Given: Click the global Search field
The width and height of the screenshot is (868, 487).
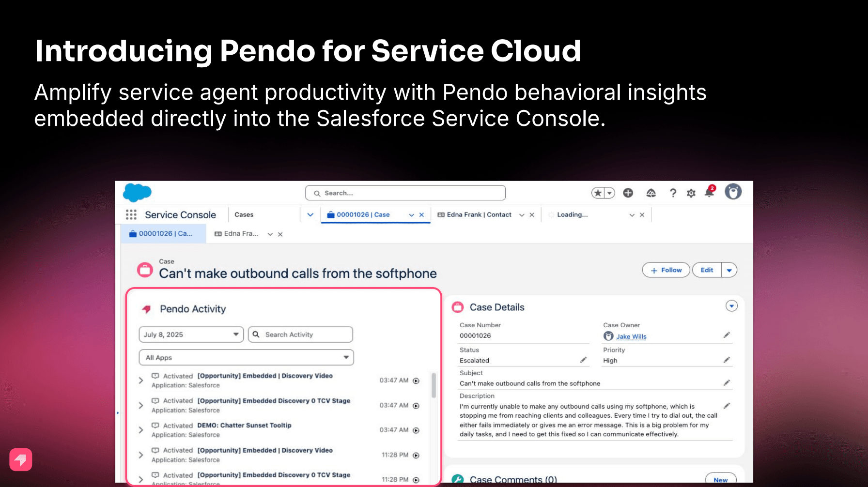Looking at the screenshot, I should 405,193.
